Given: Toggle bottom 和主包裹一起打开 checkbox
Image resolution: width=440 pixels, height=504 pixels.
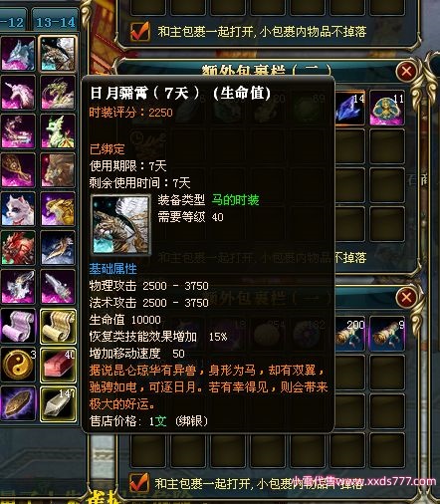Looking at the screenshot, I should (x=138, y=483).
